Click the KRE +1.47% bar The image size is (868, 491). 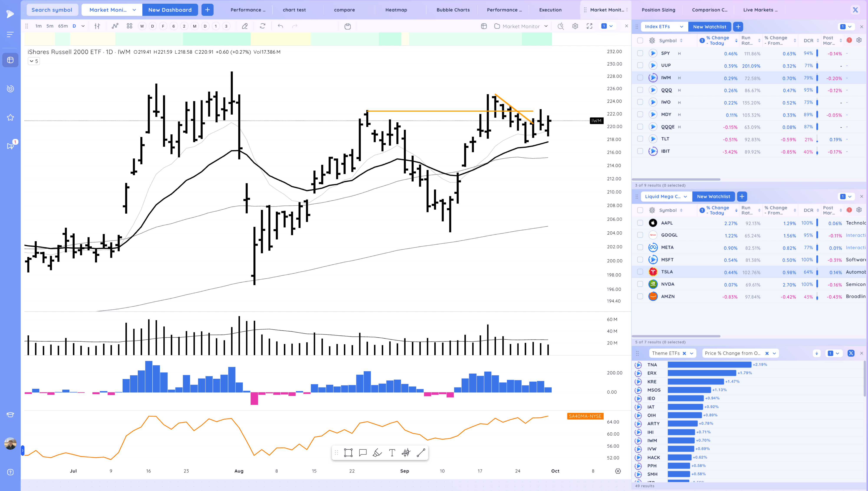click(x=696, y=381)
